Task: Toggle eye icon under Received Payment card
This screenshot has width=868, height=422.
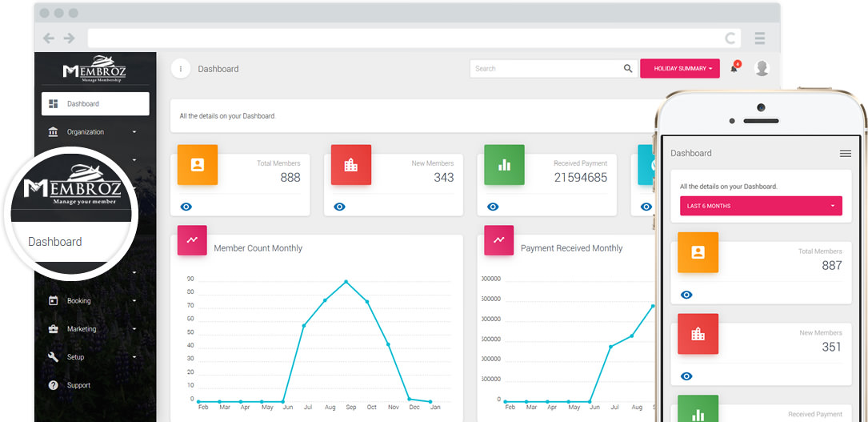Action: 493,207
